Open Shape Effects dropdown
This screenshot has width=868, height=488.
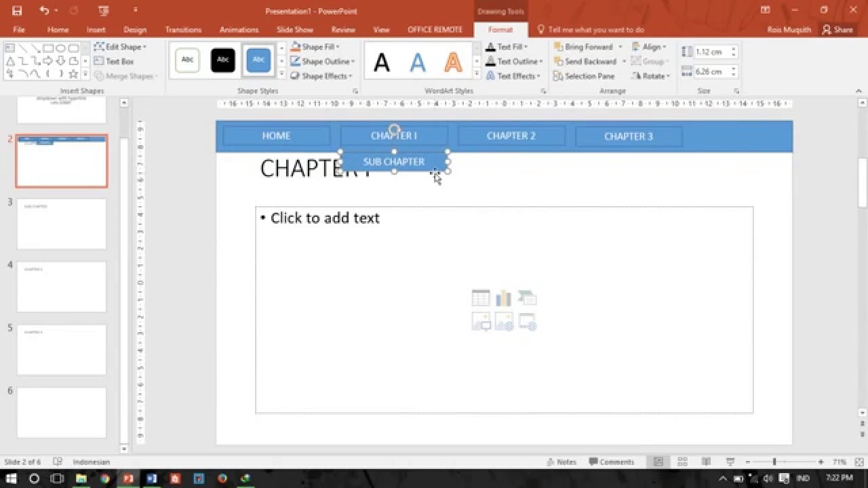click(x=321, y=76)
